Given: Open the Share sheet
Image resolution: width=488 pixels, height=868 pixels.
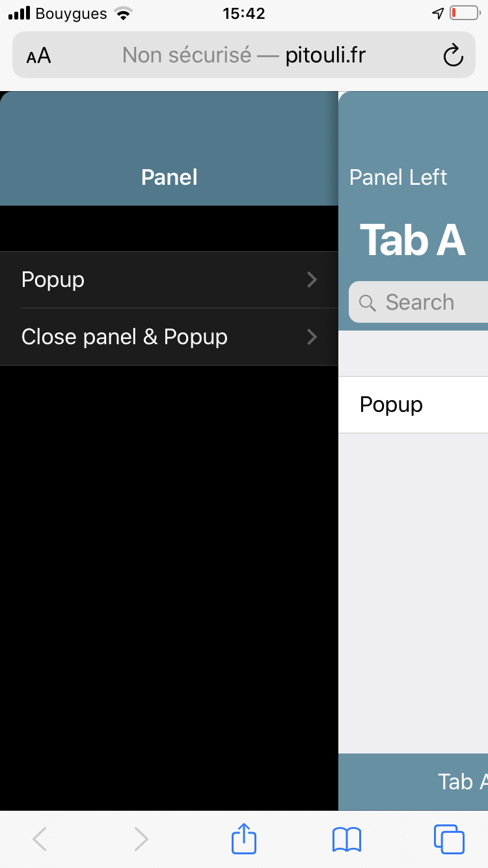Looking at the screenshot, I should [x=243, y=839].
